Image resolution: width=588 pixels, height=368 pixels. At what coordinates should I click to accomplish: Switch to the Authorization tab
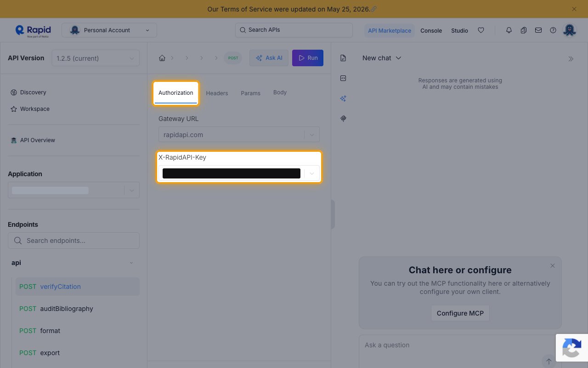pyautogui.click(x=176, y=93)
